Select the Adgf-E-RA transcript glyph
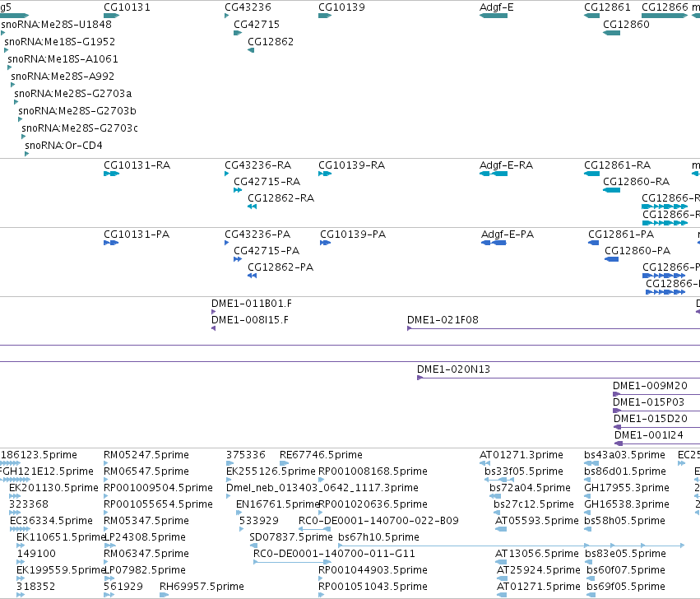The height and width of the screenshot is (599, 700). pos(494,174)
